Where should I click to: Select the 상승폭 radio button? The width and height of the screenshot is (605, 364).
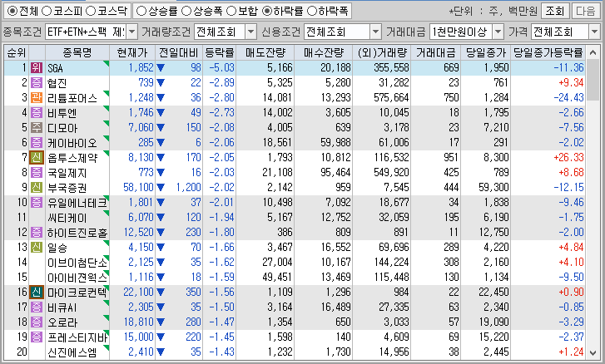(x=186, y=11)
